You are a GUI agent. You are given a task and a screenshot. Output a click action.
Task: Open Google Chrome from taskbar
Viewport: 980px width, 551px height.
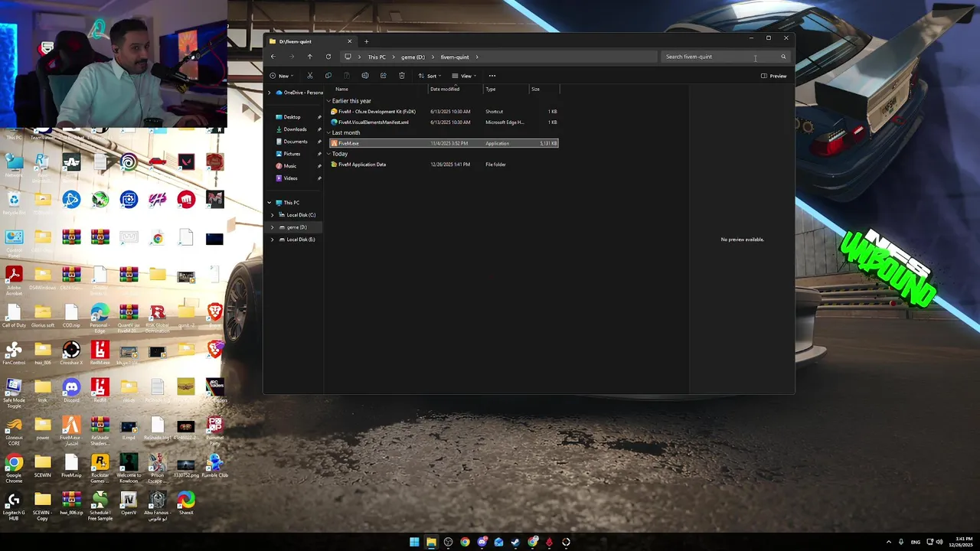coord(465,542)
